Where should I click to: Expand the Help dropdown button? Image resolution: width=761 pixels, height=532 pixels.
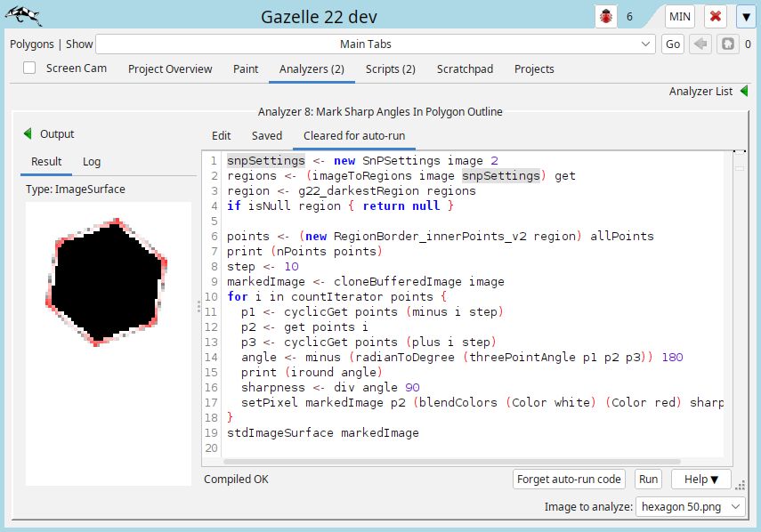(x=701, y=480)
